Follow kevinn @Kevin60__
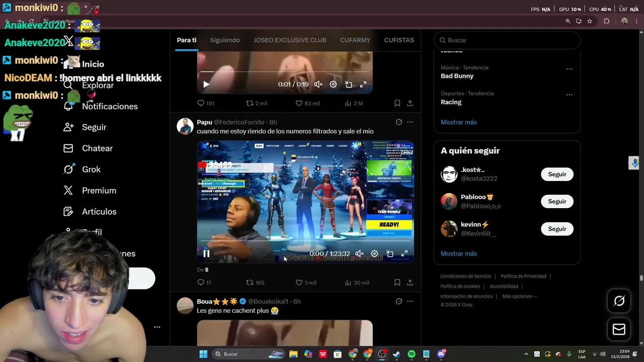Screen dimensions: 644x362 (557, 229)
